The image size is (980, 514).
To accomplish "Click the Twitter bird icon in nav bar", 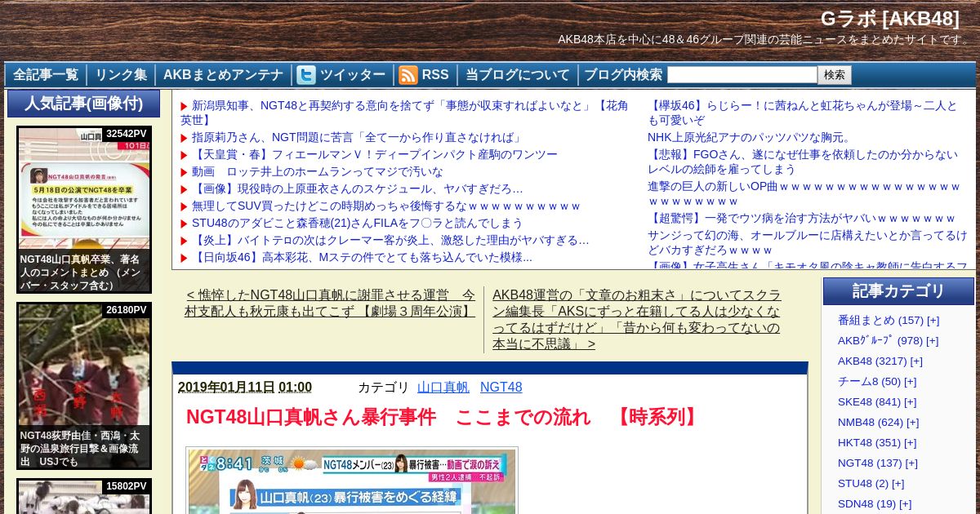I will [306, 75].
